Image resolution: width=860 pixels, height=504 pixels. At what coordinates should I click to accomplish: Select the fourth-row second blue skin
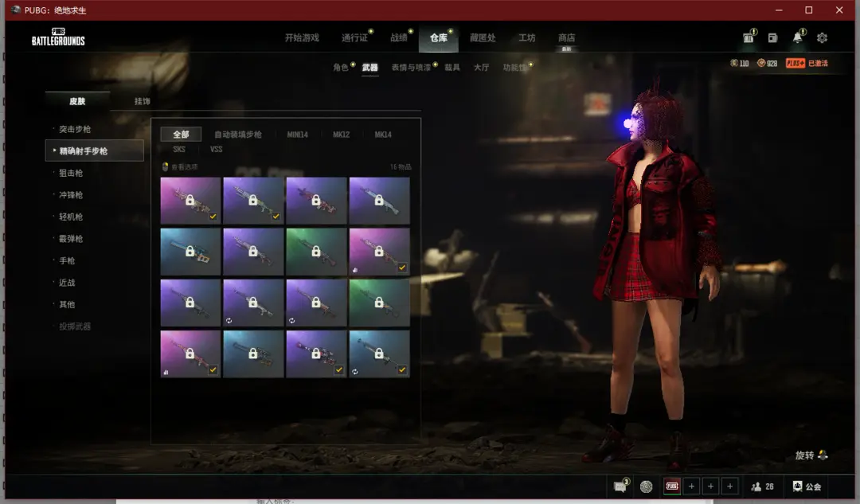(253, 354)
